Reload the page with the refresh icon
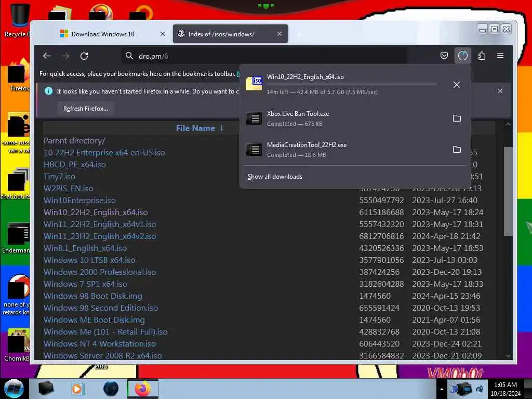The height and width of the screenshot is (399, 532). click(x=84, y=56)
